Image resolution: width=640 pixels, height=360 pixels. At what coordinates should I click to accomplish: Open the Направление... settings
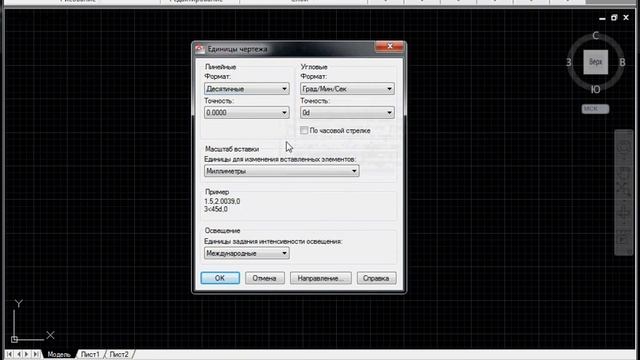pos(320,278)
